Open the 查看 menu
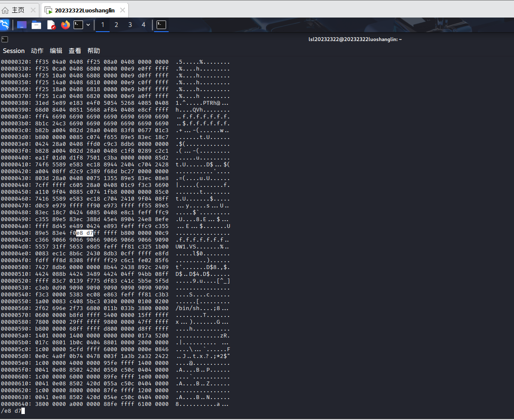This screenshot has width=514, height=420. pyautogui.click(x=75, y=50)
